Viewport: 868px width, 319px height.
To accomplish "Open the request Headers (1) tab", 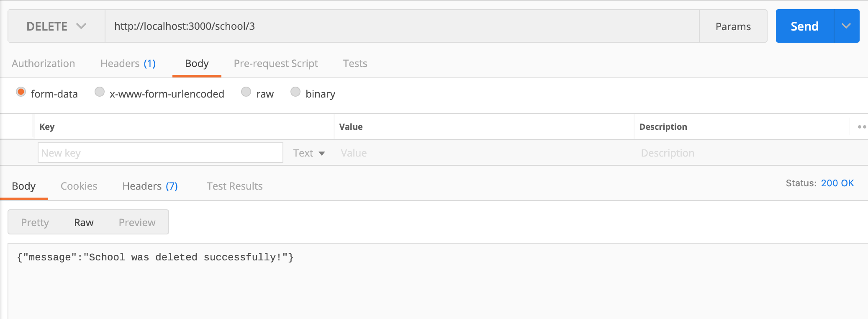I will point(128,64).
